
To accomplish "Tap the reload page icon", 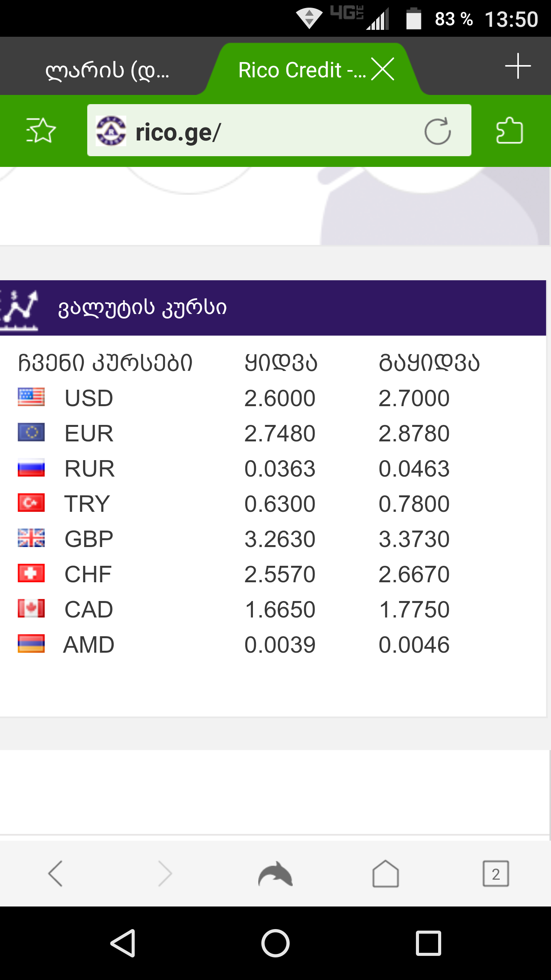I will 437,131.
